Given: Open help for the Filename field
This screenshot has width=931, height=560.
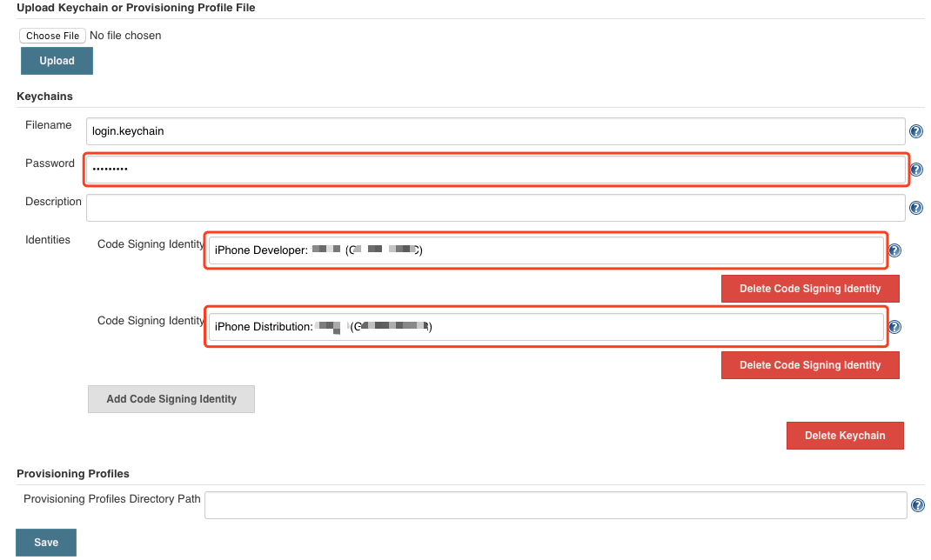Looking at the screenshot, I should [x=916, y=131].
